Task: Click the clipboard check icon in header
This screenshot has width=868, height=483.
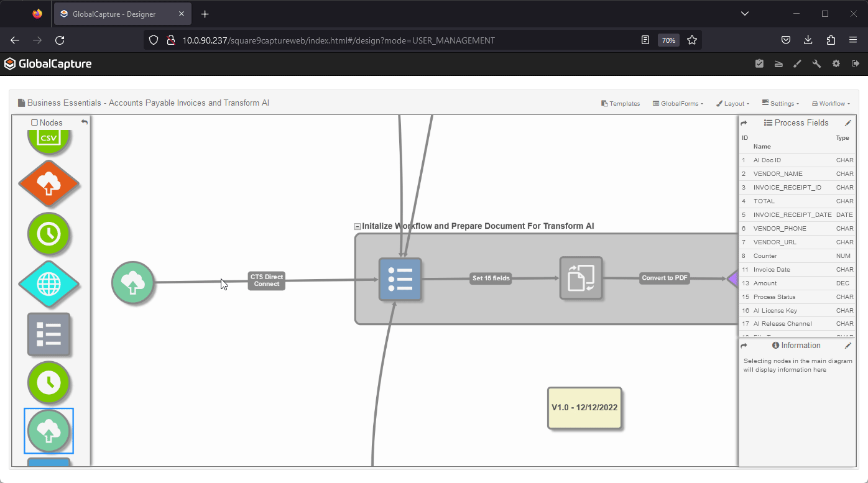Action: tap(759, 63)
